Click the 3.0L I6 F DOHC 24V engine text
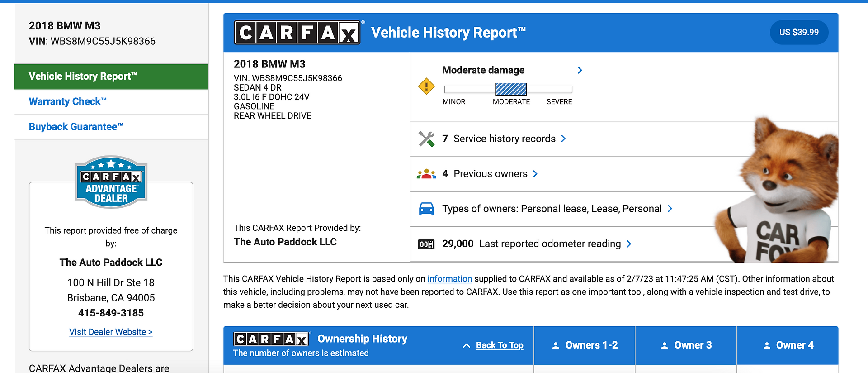Image resolution: width=868 pixels, height=373 pixels. coord(272,97)
